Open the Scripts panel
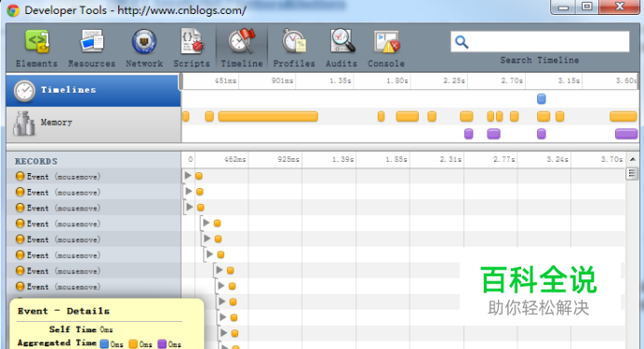 [x=192, y=48]
